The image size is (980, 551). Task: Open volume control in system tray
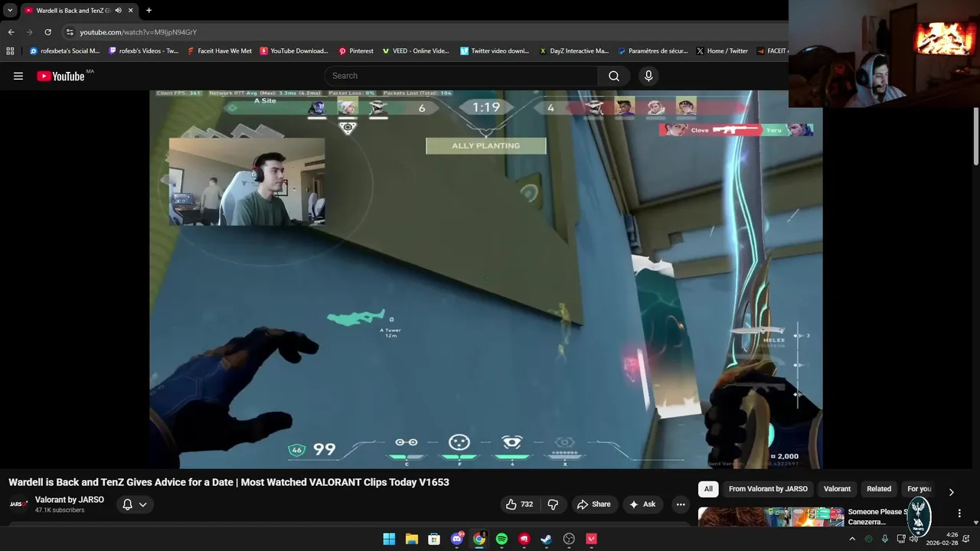pos(913,539)
